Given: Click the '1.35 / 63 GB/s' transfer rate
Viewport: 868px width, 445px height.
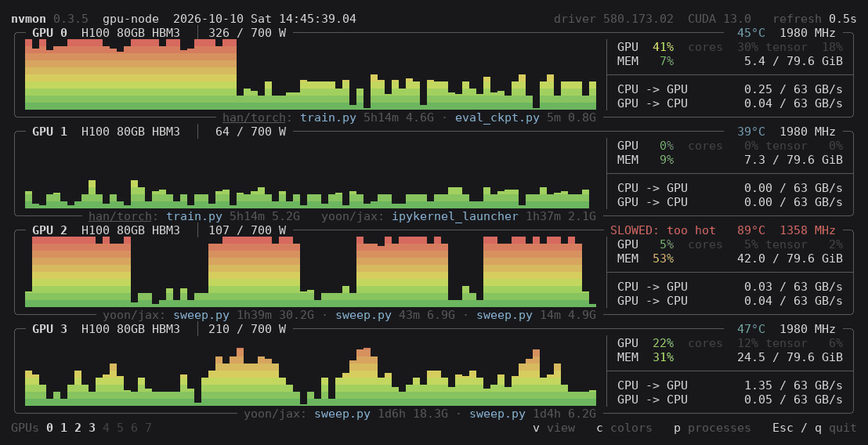Looking at the screenshot, I should click(x=794, y=385).
